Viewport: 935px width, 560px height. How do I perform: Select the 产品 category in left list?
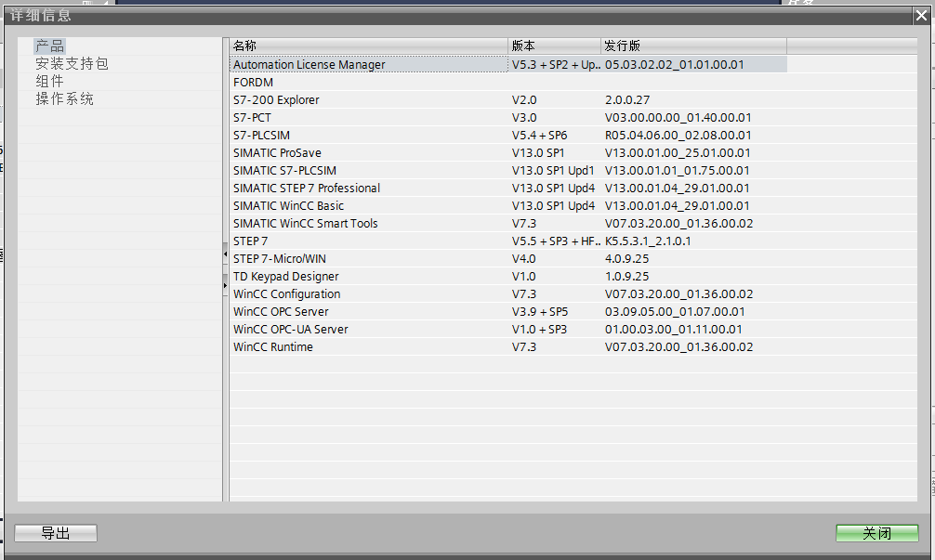click(x=49, y=46)
